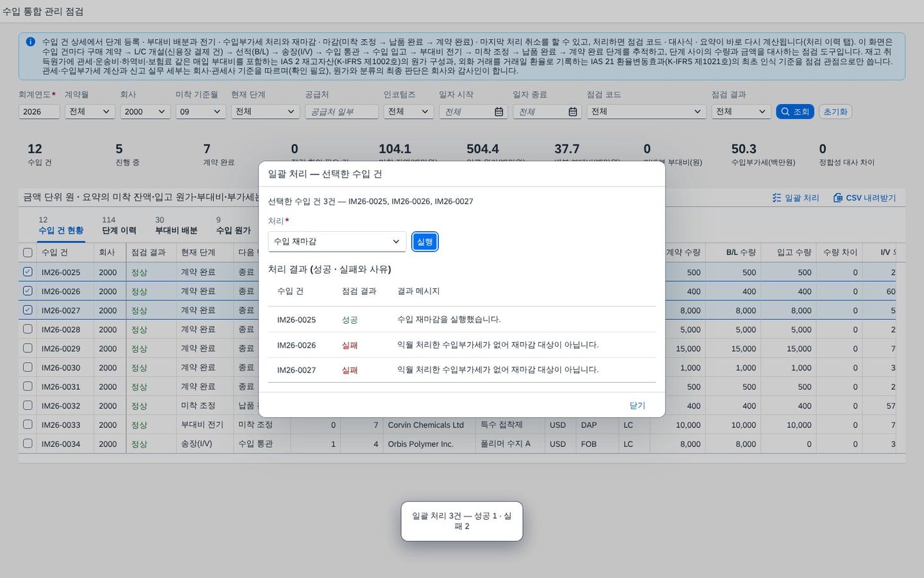Switch to the 수입 원가 tab

pyautogui.click(x=234, y=225)
